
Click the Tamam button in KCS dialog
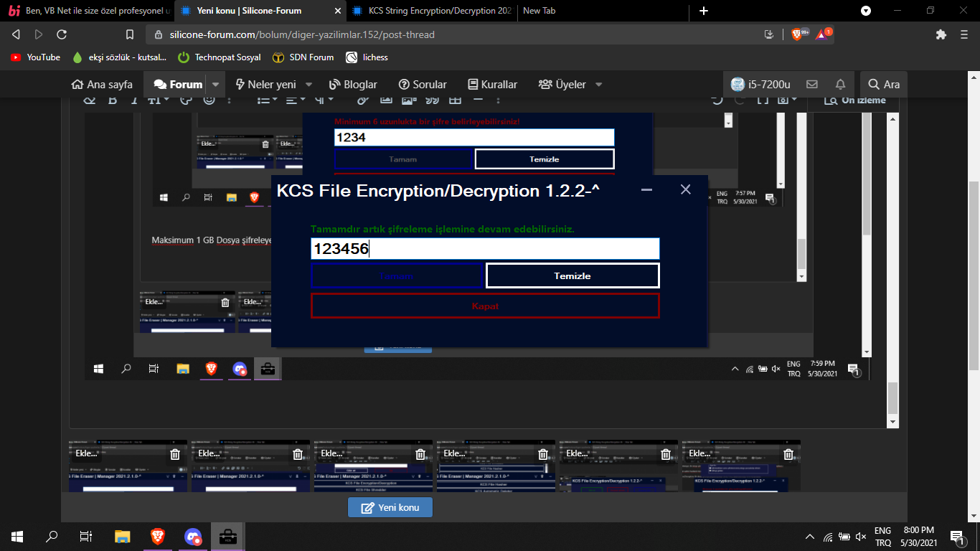(x=396, y=276)
